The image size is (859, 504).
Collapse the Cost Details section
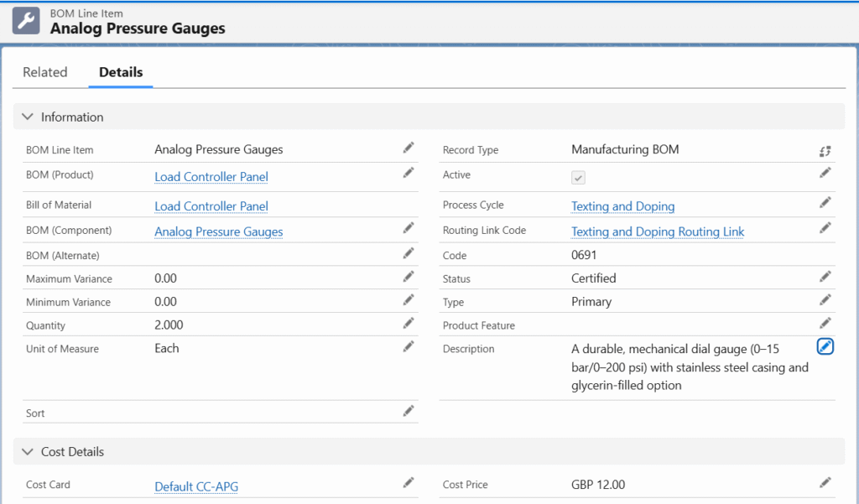click(x=28, y=451)
